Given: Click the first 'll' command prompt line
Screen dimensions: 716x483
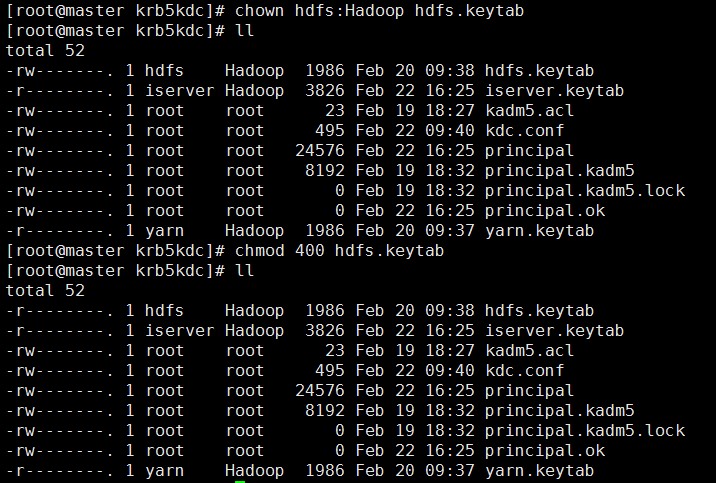Looking at the screenshot, I should (x=130, y=31).
